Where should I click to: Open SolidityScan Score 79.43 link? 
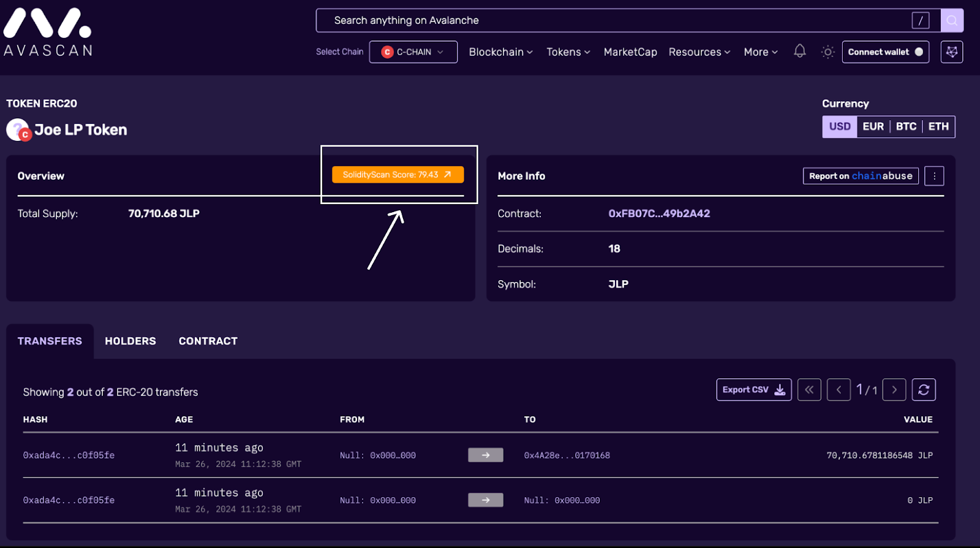coord(398,175)
